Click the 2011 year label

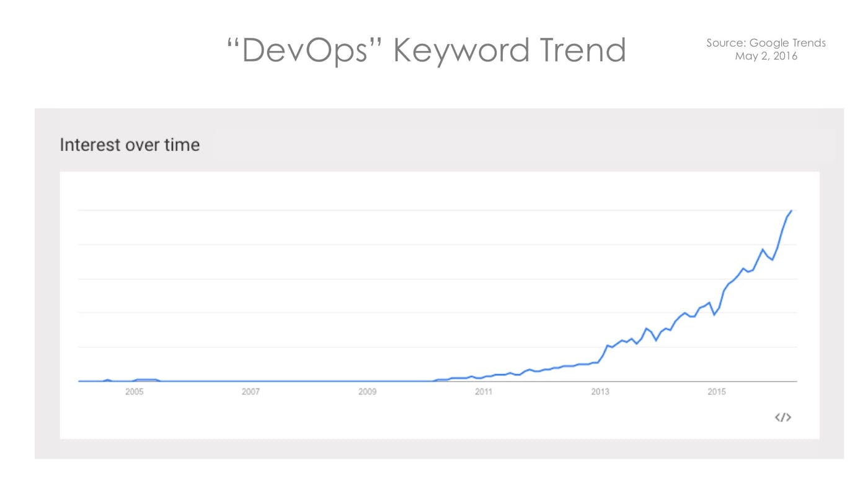click(x=484, y=392)
